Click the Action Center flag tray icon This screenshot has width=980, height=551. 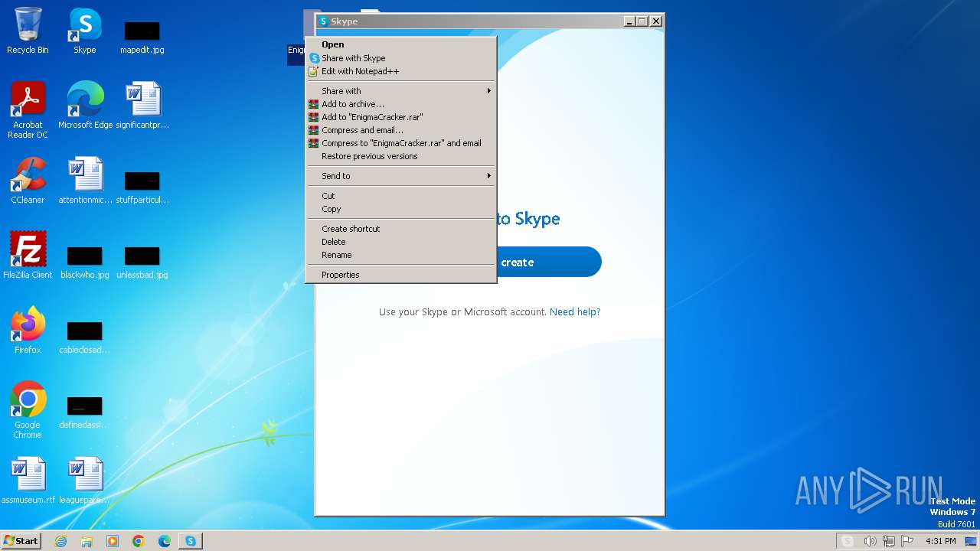(907, 541)
